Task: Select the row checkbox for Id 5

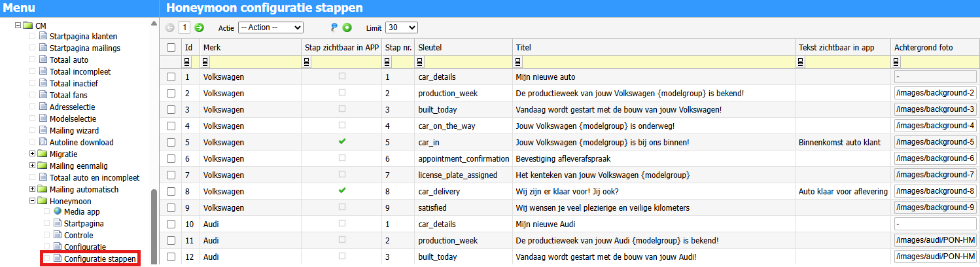Action: coord(171,142)
